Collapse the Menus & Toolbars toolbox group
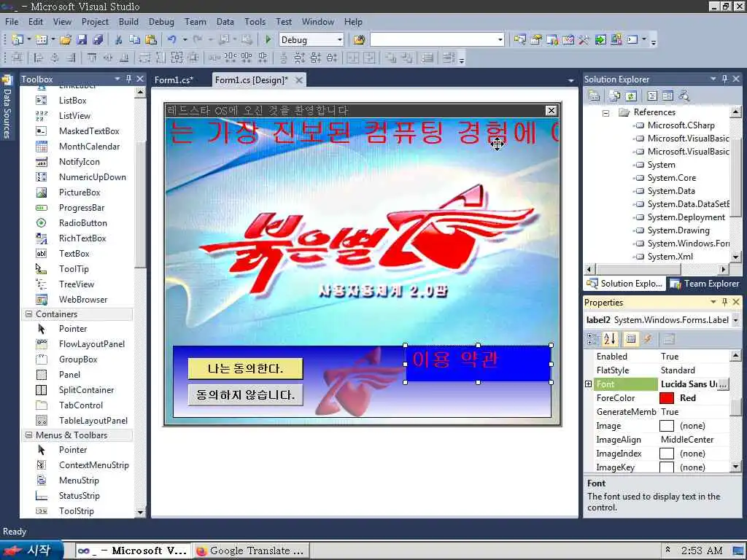Viewport: 747px width, 560px height. 28,435
